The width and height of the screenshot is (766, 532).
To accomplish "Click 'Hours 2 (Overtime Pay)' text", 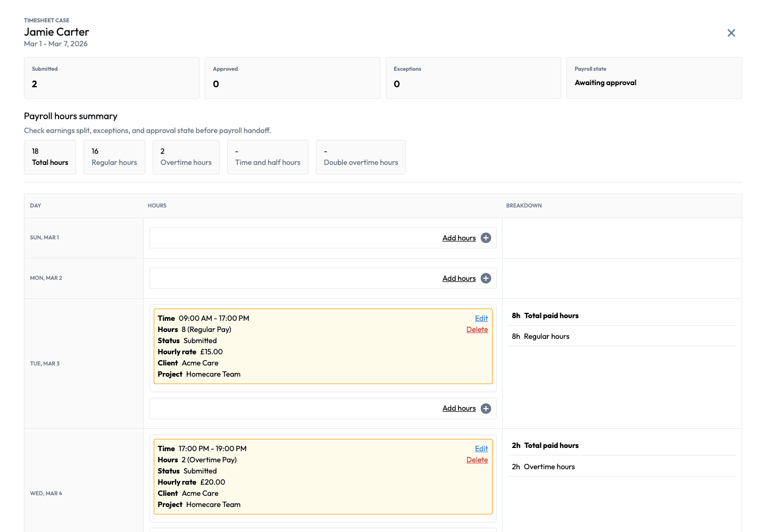I will (x=197, y=460).
